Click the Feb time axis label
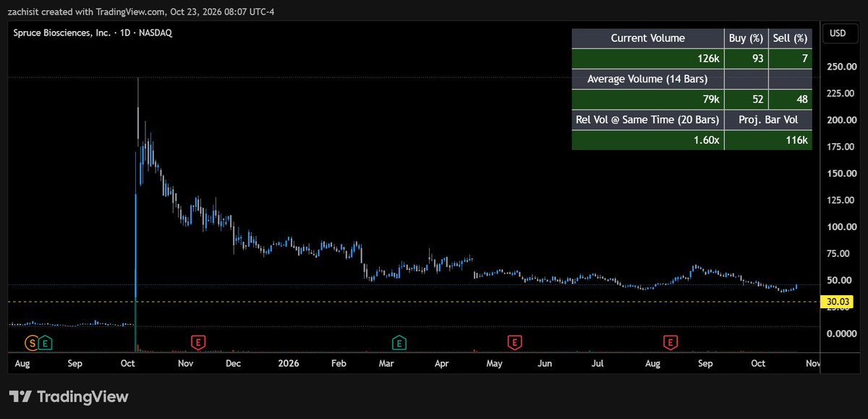This screenshot has width=868, height=419. click(x=339, y=363)
